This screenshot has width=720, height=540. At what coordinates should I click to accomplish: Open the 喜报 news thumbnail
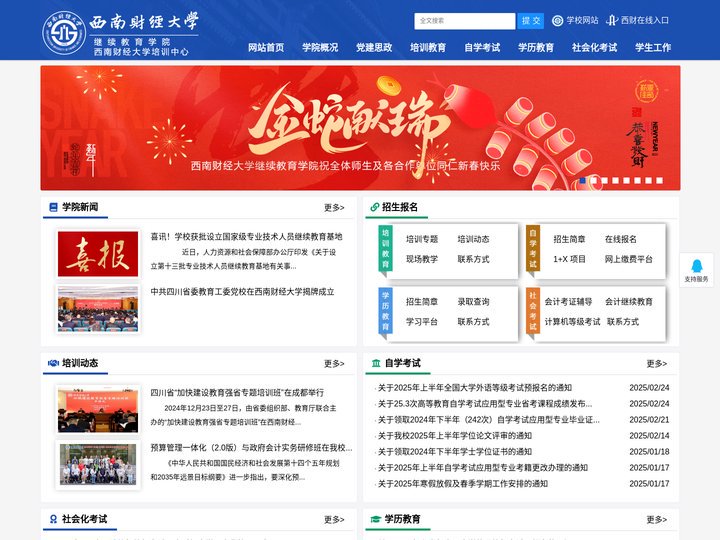[x=98, y=254]
